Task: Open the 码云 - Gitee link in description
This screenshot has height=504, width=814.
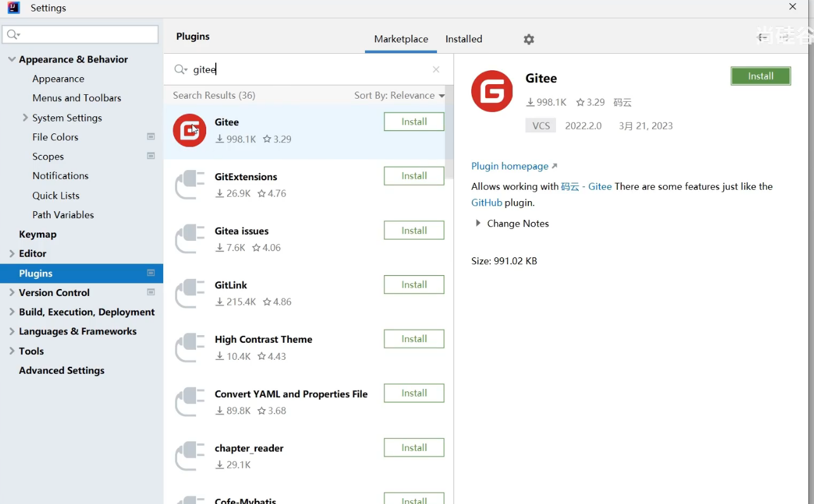Action: click(x=586, y=187)
